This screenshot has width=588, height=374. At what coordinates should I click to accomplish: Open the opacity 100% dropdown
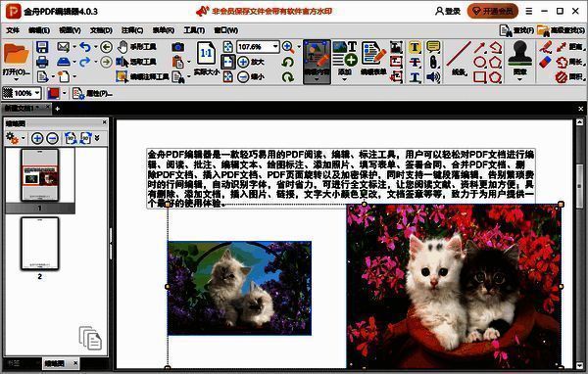tap(37, 93)
